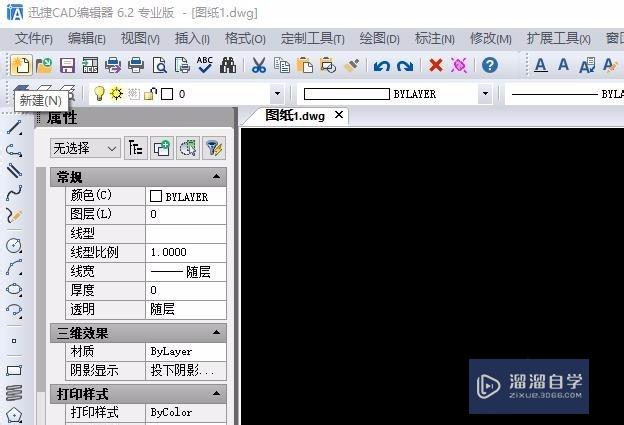The width and height of the screenshot is (624, 425).
Task: Open the 文件(F) menu
Action: point(34,39)
